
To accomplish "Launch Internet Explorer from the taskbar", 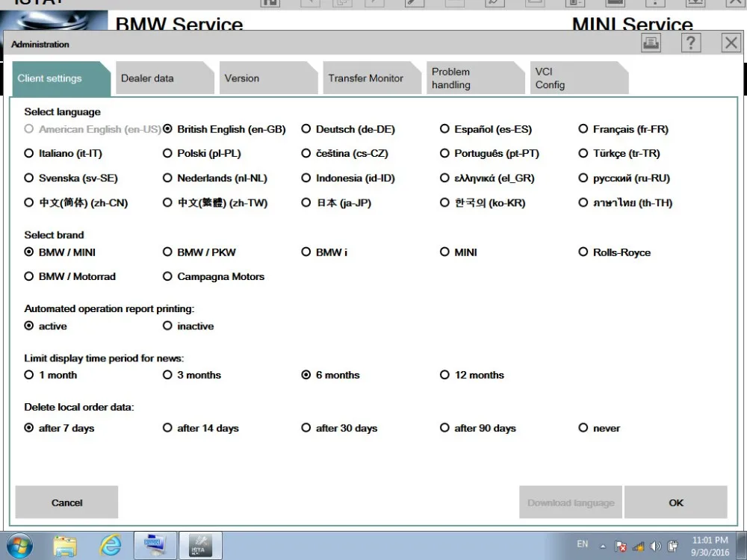I will (110, 547).
